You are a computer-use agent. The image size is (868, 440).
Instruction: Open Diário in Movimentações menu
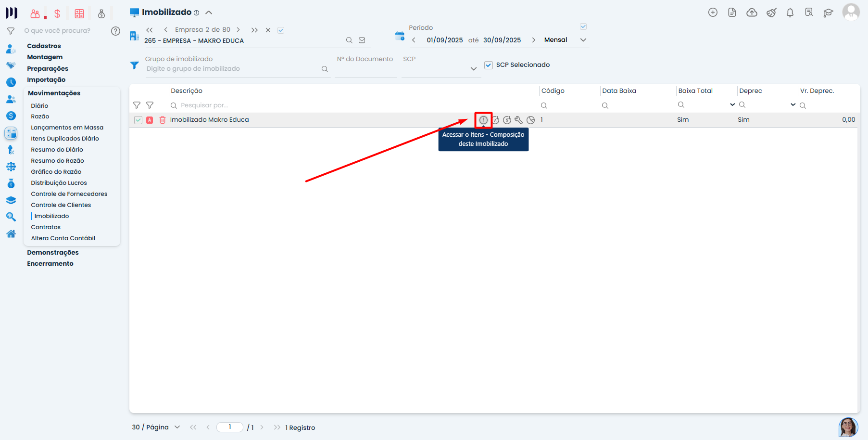39,105
